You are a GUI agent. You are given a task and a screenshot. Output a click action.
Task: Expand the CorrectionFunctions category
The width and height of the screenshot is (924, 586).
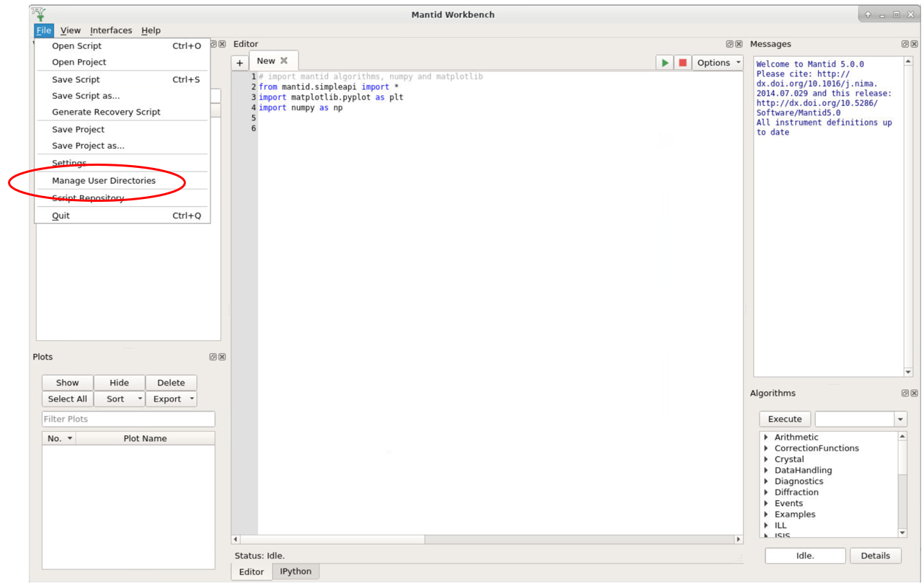766,448
